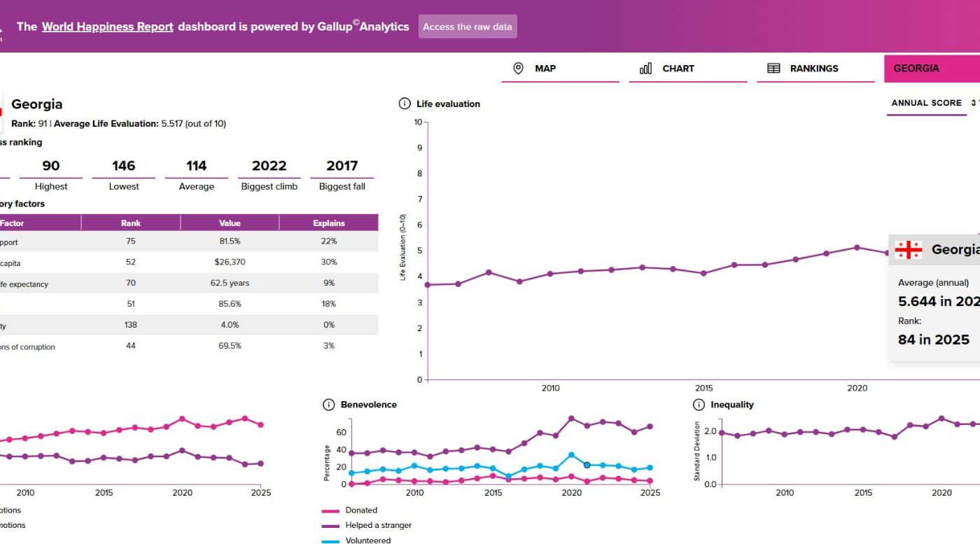Click the map pin icon in MAP tab
This screenshot has height=544, width=980.
click(x=518, y=68)
